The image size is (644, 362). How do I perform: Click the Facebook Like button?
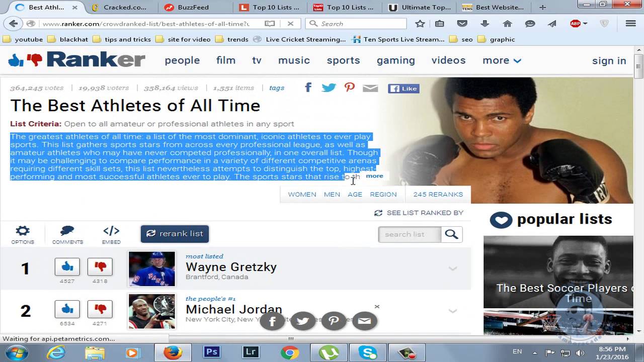404,88
